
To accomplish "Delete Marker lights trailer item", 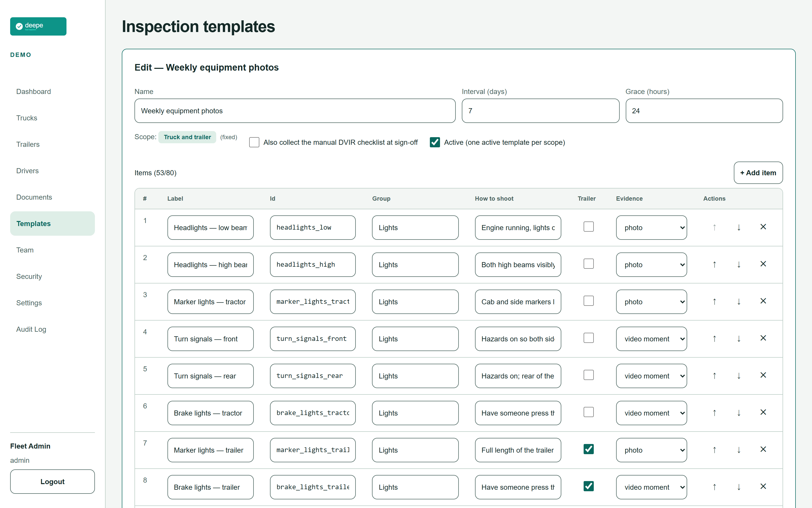I will click(x=763, y=449).
